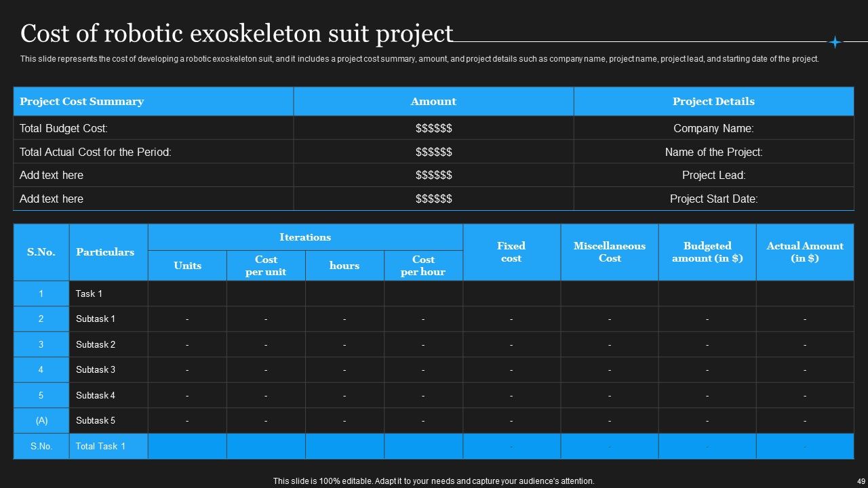
Task: Click serial number cell '3'
Action: (41, 344)
